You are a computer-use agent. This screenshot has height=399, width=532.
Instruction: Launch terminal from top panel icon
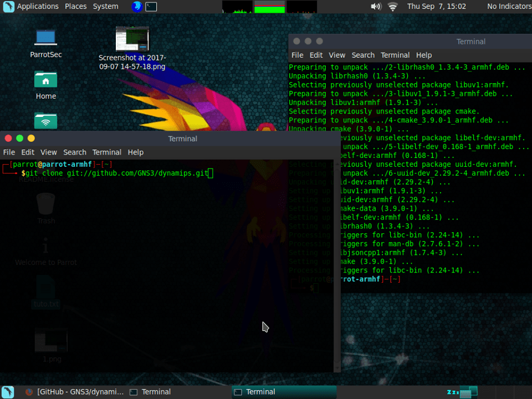point(151,7)
